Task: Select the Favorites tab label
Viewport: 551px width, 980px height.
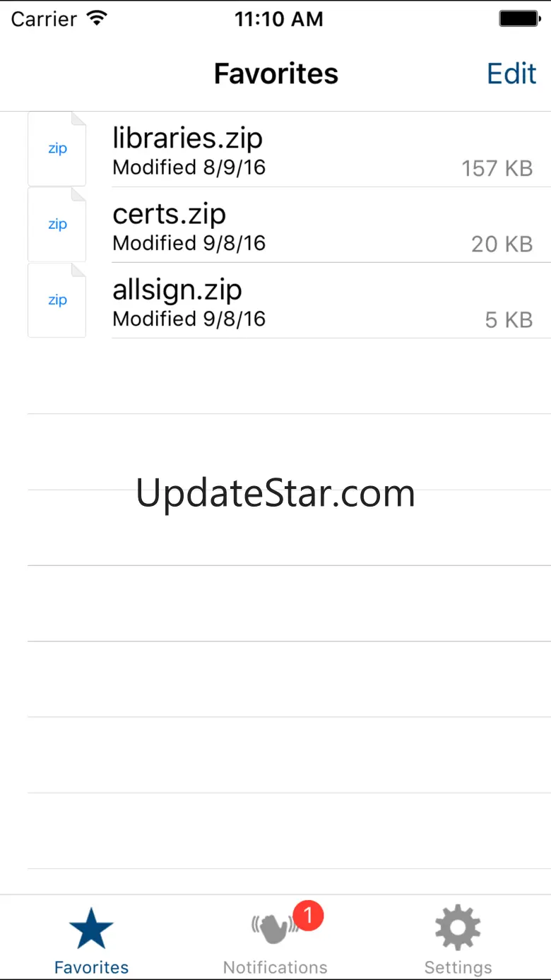Action: point(92,967)
